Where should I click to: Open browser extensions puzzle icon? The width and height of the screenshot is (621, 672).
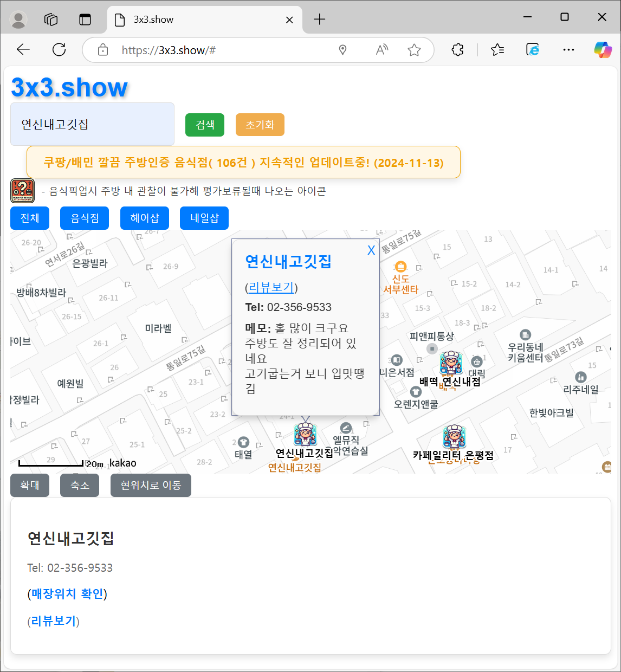(x=457, y=50)
